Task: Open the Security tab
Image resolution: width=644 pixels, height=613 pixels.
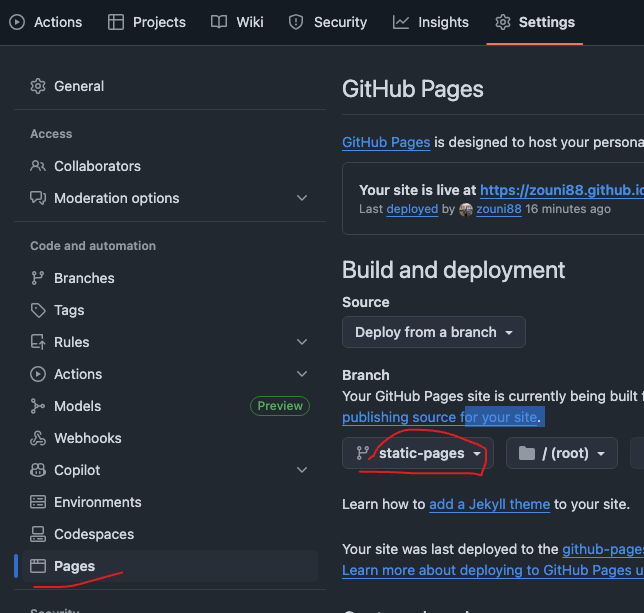Action: tap(328, 22)
